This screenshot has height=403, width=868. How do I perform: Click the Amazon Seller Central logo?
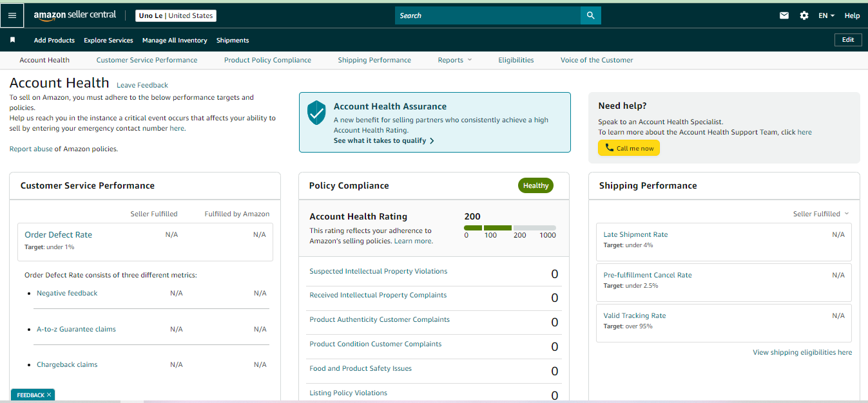75,15
